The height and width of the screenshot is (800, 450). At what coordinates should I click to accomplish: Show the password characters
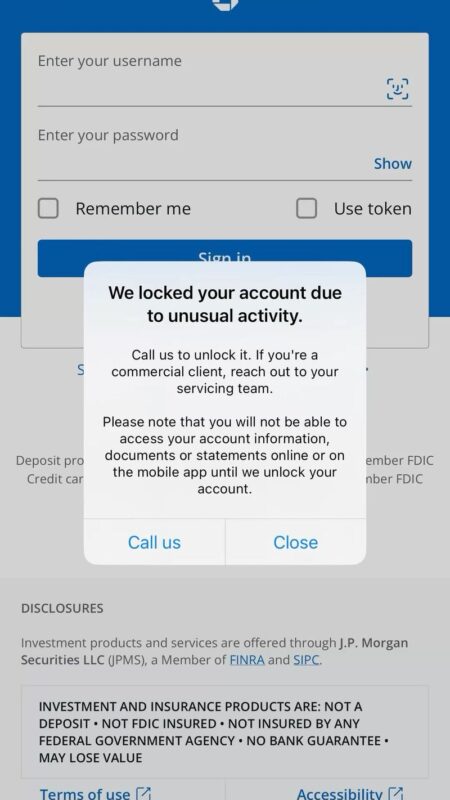[392, 164]
